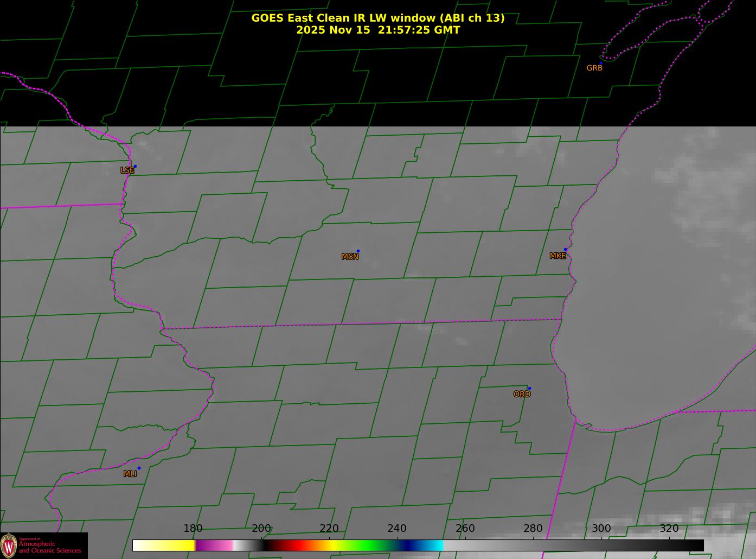Image resolution: width=756 pixels, height=559 pixels.
Task: Click the blue station dot at MLI
Action: [x=139, y=468]
